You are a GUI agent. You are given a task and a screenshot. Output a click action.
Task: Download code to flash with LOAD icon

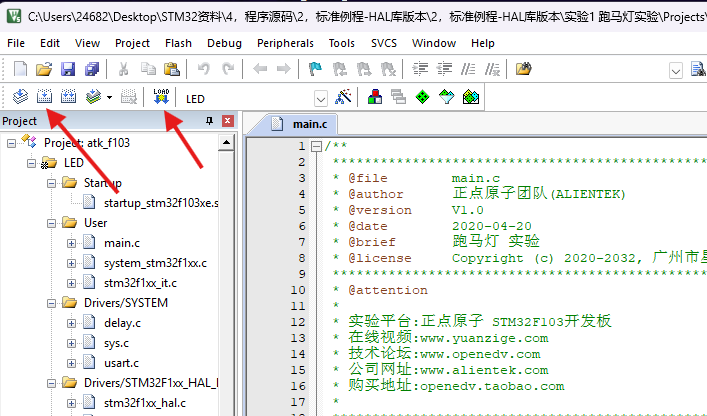pos(161,96)
